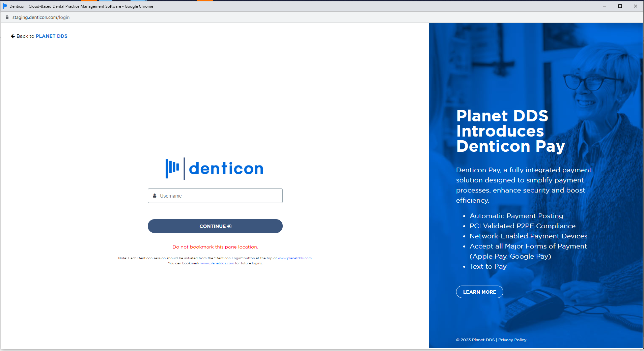Open site security info via the padlock symbol
This screenshot has width=644, height=351.
tap(7, 17)
